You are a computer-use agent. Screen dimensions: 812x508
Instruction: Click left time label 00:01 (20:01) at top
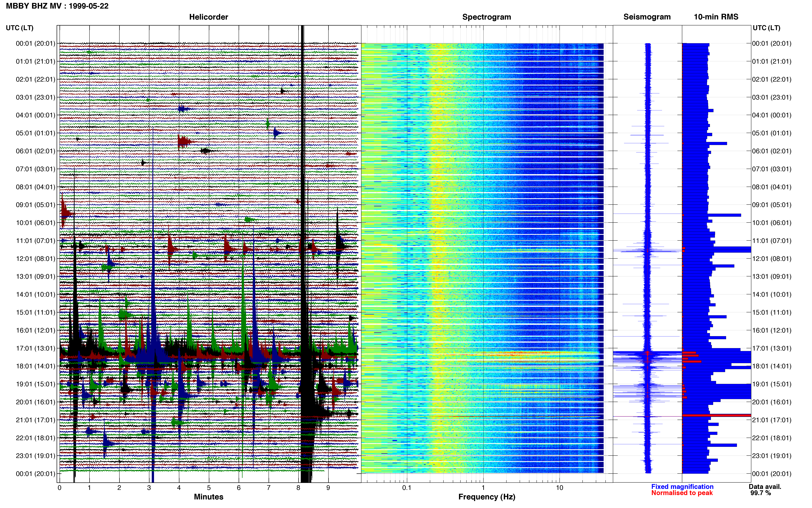click(x=36, y=43)
